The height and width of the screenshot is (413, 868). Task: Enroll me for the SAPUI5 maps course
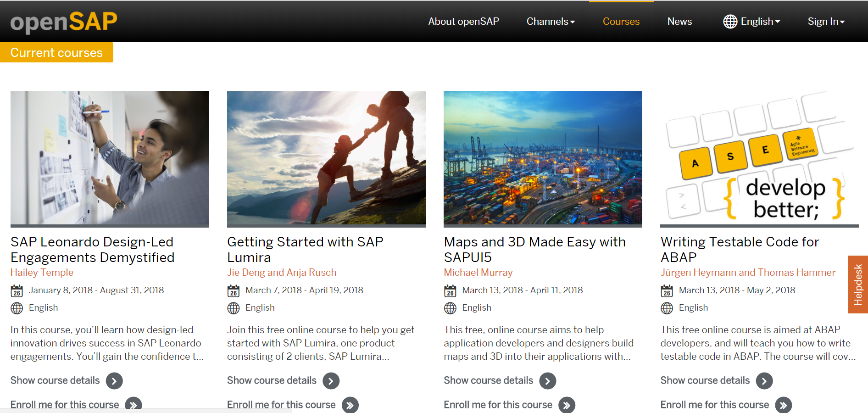tap(498, 405)
